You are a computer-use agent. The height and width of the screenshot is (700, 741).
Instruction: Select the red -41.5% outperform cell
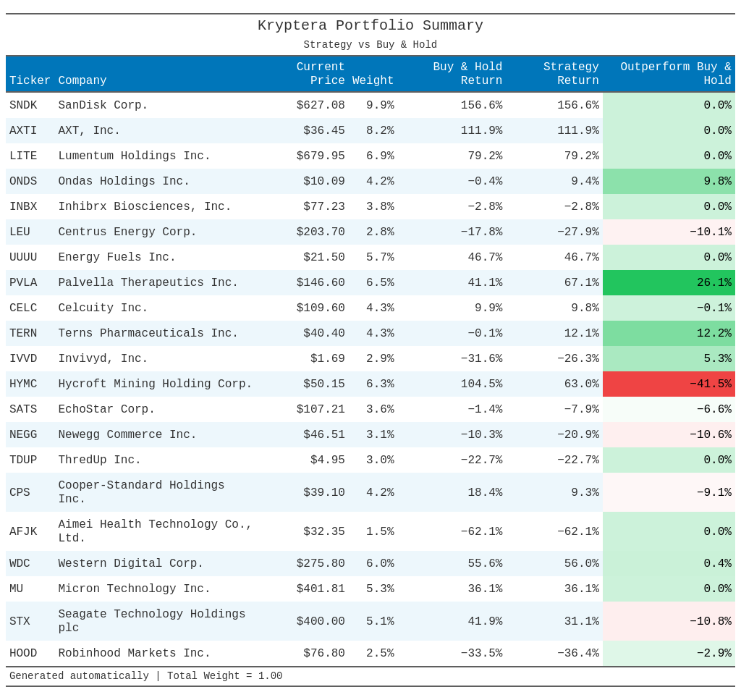coord(669,384)
